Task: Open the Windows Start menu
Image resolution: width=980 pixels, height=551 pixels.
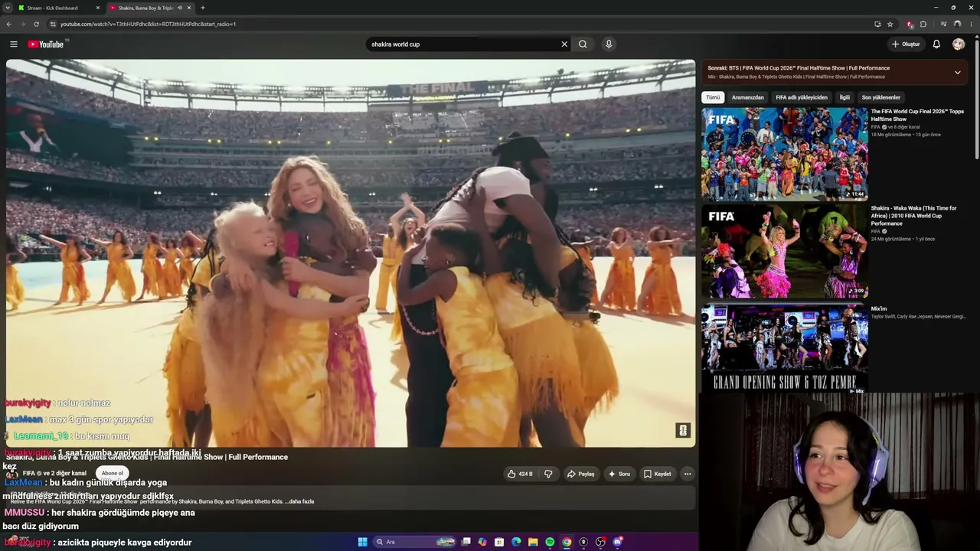Action: (362, 542)
